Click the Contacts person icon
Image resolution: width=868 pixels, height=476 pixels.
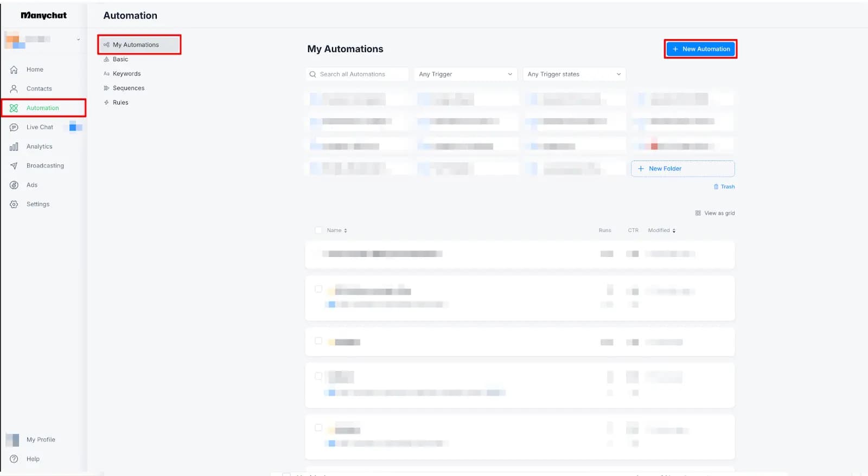click(x=14, y=88)
